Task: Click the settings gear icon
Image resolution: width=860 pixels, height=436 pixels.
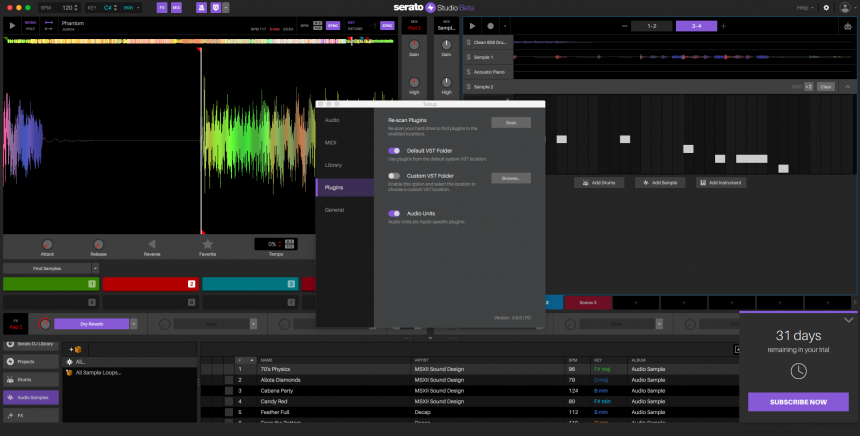Action: (x=824, y=8)
